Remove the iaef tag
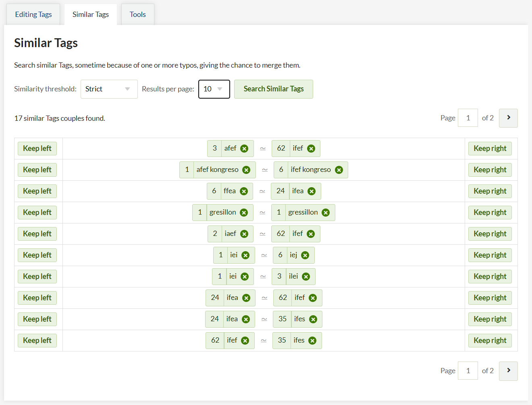This screenshot has height=405, width=532. click(244, 234)
